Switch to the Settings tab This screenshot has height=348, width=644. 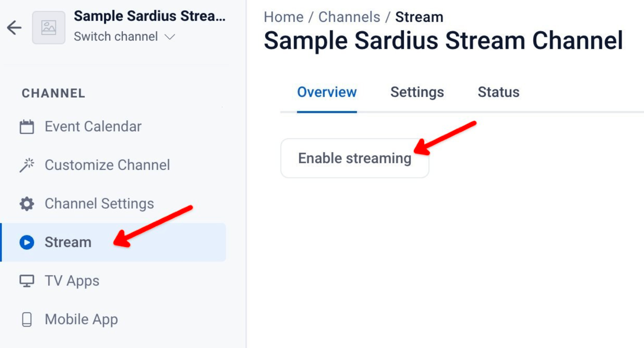(x=416, y=92)
